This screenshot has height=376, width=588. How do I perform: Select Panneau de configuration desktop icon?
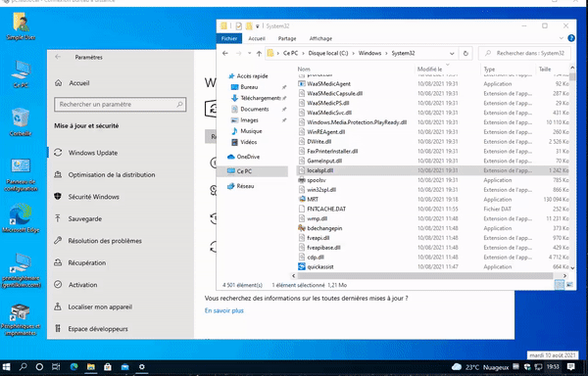(x=21, y=175)
